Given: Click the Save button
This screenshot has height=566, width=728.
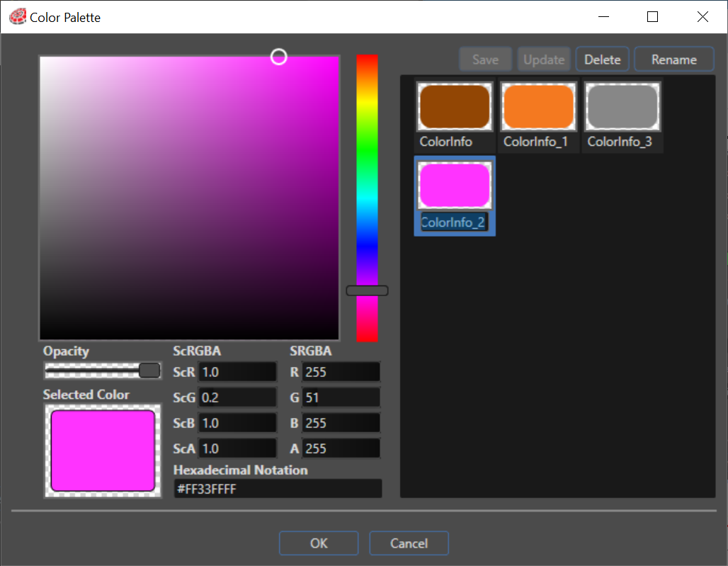Looking at the screenshot, I should click(x=485, y=60).
